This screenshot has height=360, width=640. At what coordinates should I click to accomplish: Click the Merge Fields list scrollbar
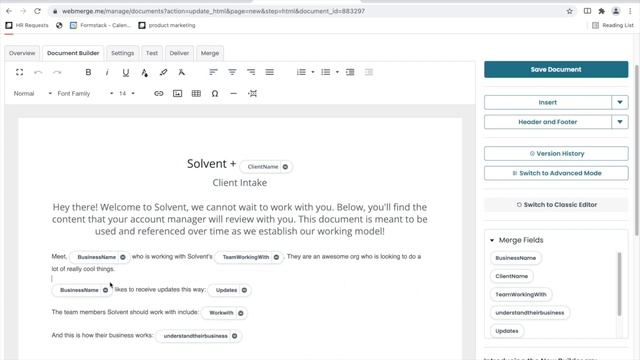(619, 284)
